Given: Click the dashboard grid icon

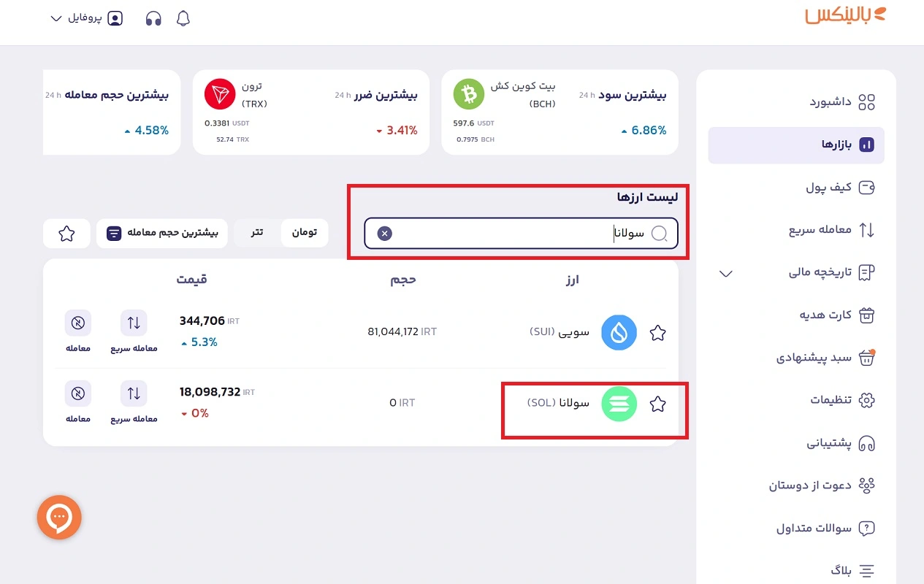Looking at the screenshot, I should 866,102.
